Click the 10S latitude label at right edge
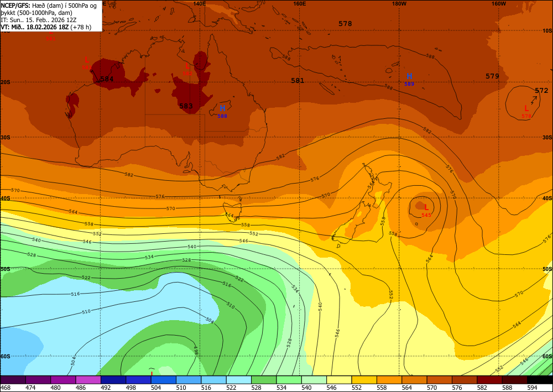The height and width of the screenshot is (392, 553). pyautogui.click(x=547, y=30)
